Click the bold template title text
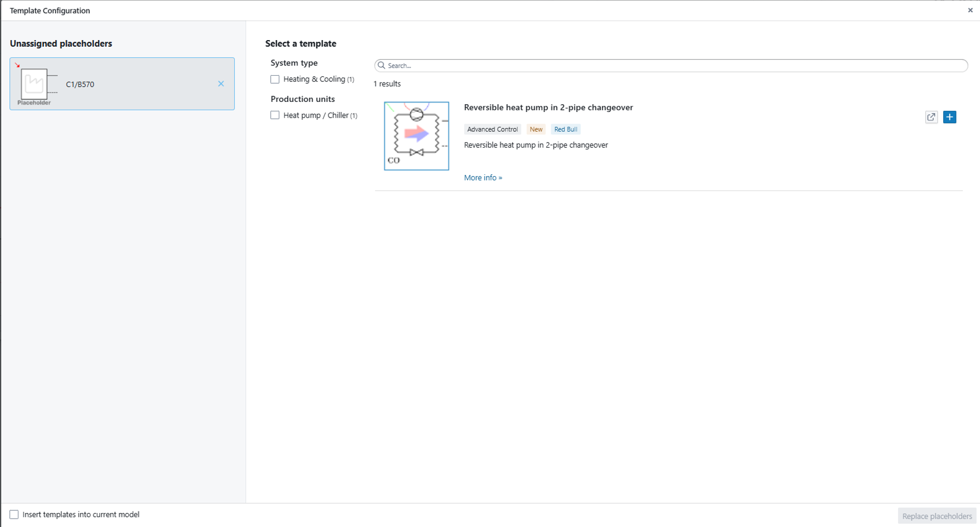 tap(548, 108)
